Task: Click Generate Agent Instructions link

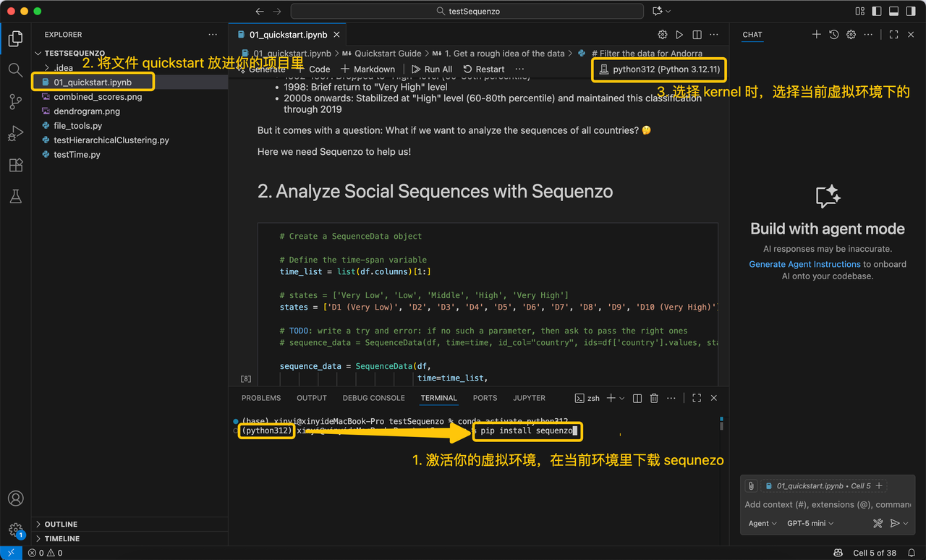Action: (804, 264)
